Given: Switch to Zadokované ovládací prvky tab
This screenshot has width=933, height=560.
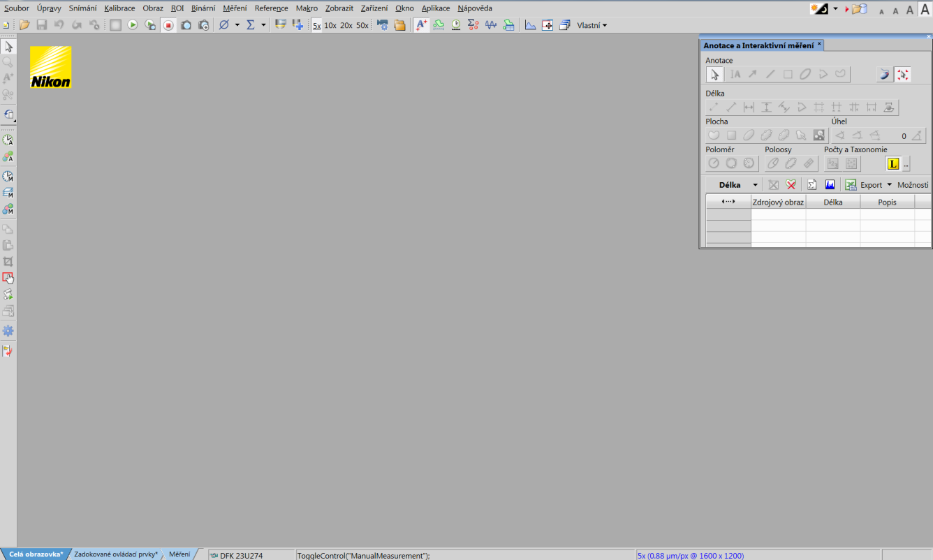Looking at the screenshot, I should point(116,554).
